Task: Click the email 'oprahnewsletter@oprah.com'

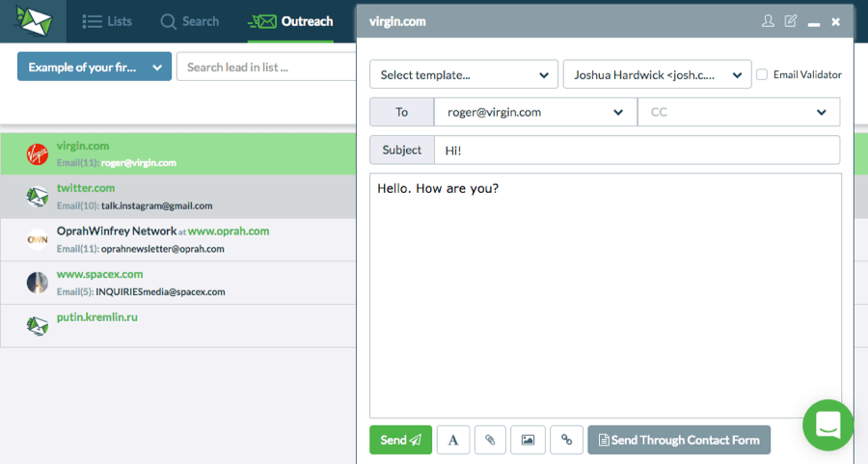Action: pos(163,249)
